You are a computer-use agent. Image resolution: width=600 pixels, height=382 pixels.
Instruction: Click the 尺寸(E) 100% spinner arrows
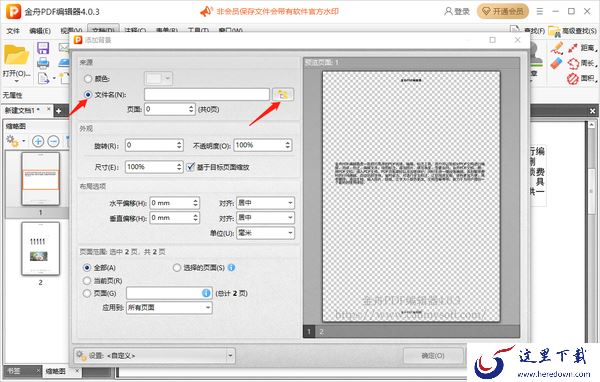click(x=179, y=167)
